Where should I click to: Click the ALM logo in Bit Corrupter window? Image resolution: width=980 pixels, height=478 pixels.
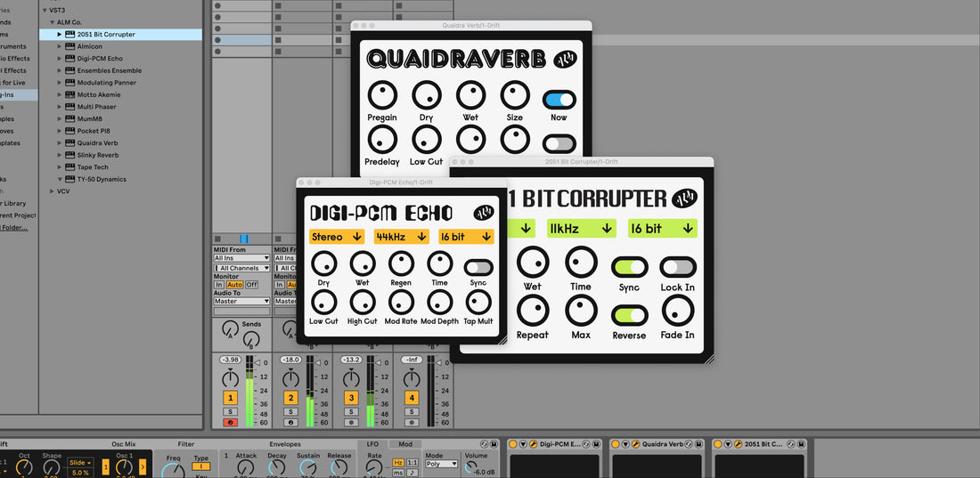pyautogui.click(x=685, y=199)
